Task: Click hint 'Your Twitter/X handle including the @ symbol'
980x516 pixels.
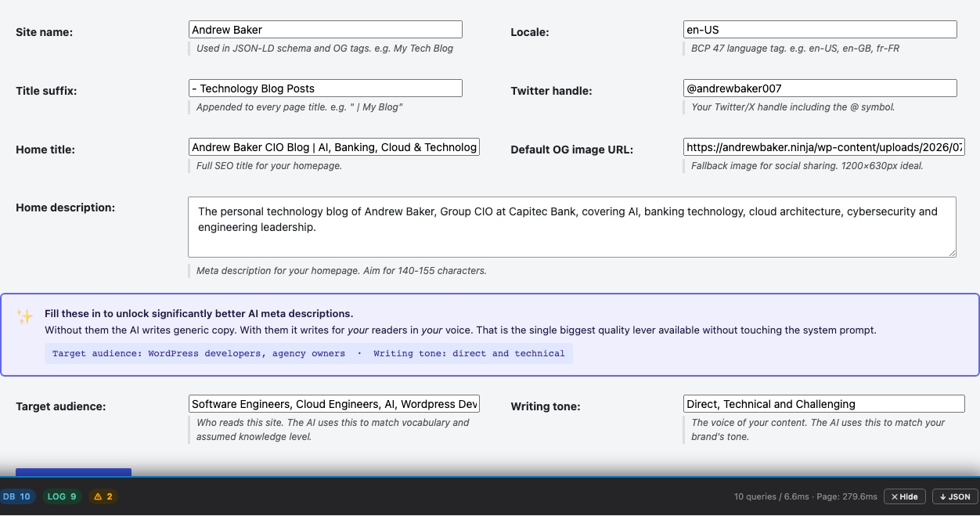Action: pyautogui.click(x=793, y=107)
